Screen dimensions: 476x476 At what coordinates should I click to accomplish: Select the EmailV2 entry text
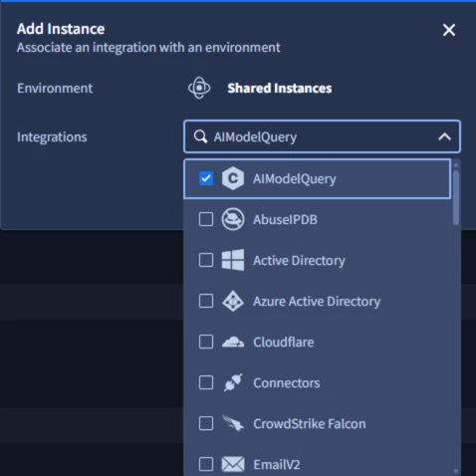[277, 465]
